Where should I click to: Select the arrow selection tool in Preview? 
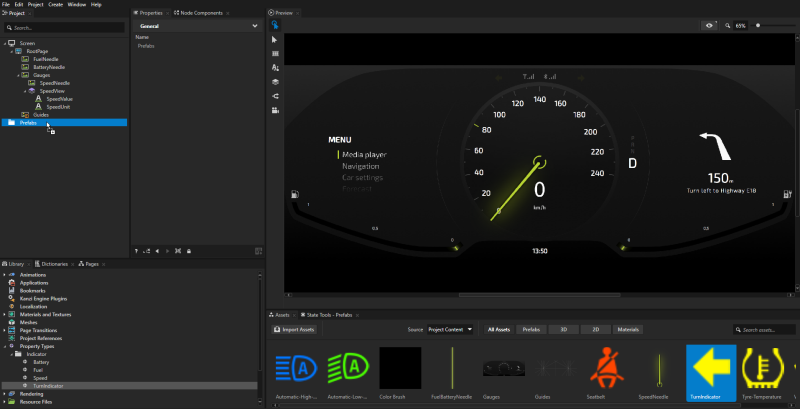[275, 39]
